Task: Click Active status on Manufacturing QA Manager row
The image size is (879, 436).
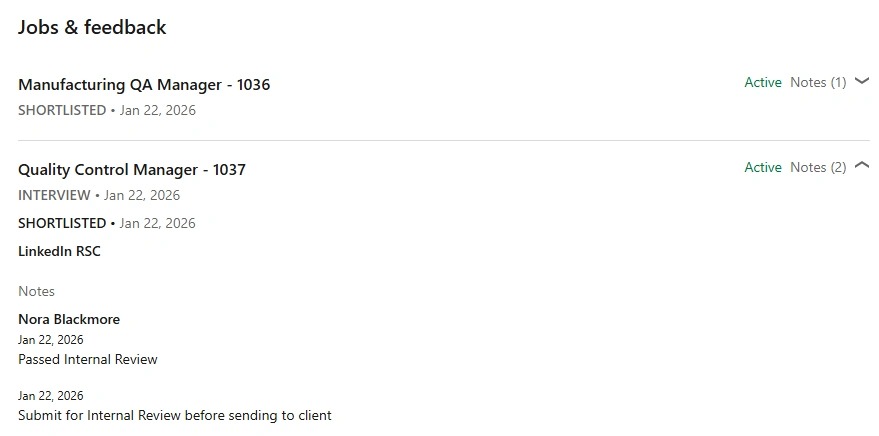Action: [x=762, y=82]
